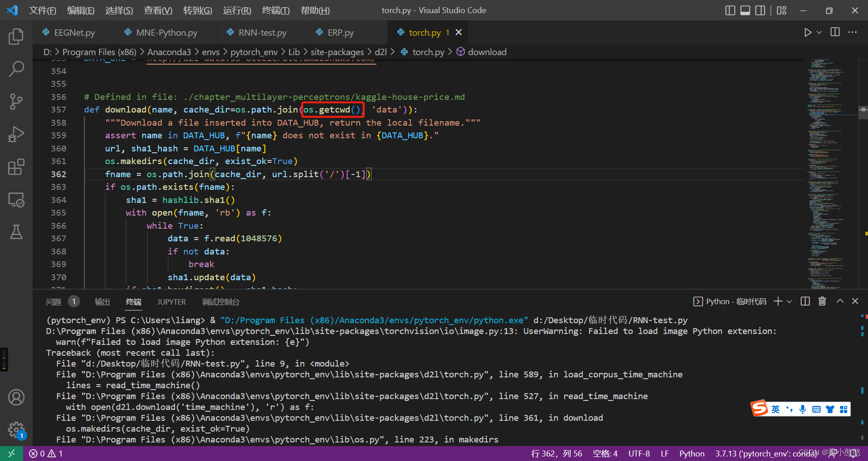Image resolution: width=868 pixels, height=461 pixels.
Task: Switch to the JUPYTER panel tab
Action: 171,301
